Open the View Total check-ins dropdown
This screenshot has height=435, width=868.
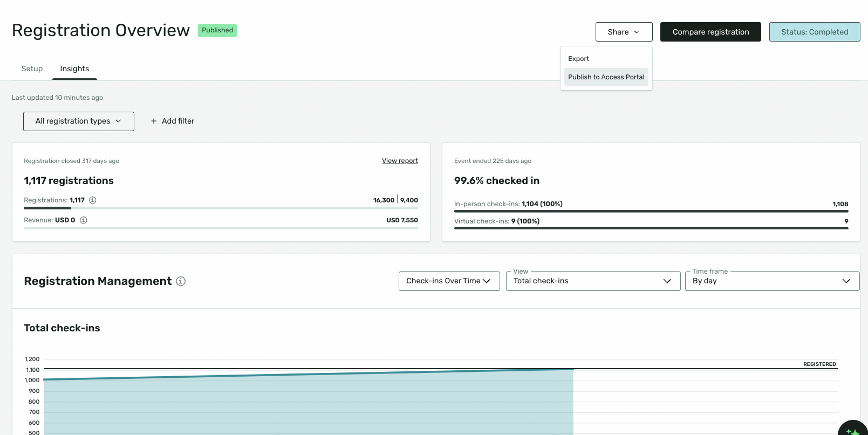pos(593,281)
